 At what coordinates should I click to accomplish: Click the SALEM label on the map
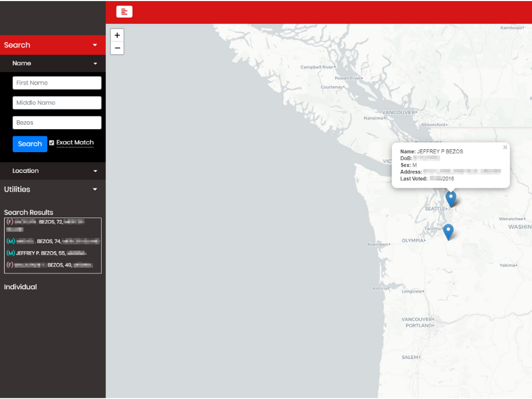[x=410, y=358]
